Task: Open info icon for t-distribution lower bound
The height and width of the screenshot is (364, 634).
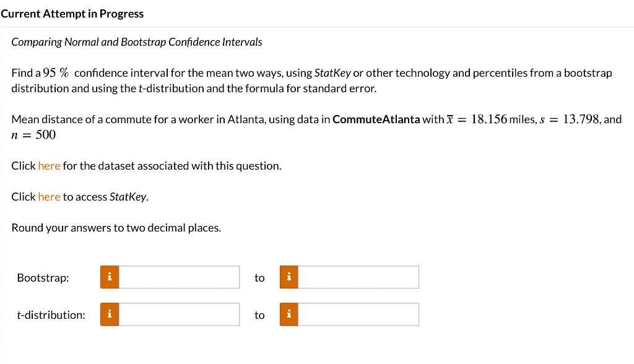Action: point(109,314)
